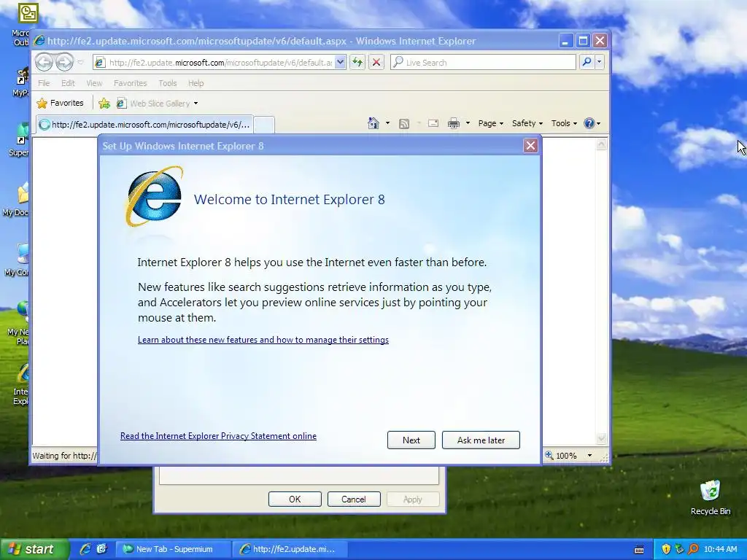Click Learn about these new features link

[x=263, y=340]
